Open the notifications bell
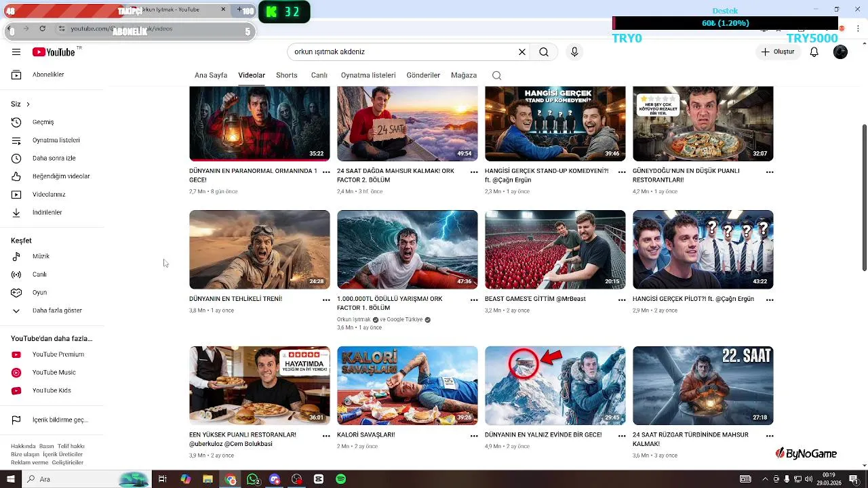Viewport: 868px width, 488px height. [x=814, y=52]
